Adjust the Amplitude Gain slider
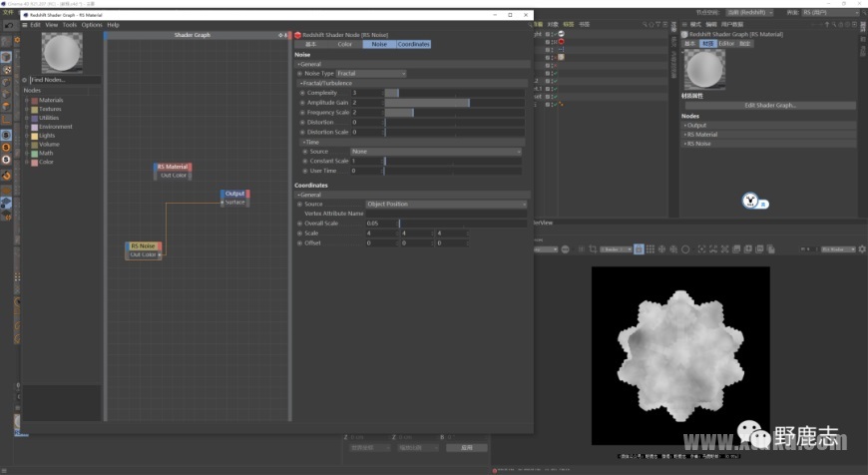This screenshot has height=475, width=868. click(x=455, y=103)
